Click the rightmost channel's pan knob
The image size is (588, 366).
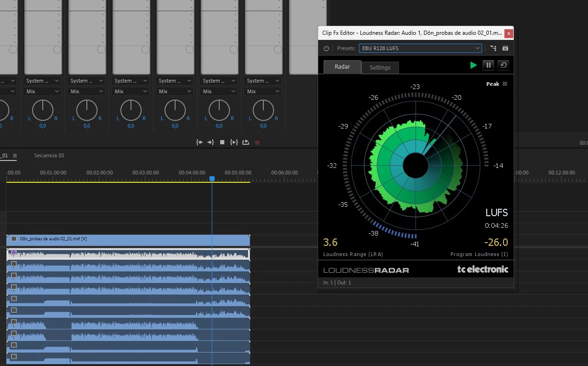click(263, 110)
